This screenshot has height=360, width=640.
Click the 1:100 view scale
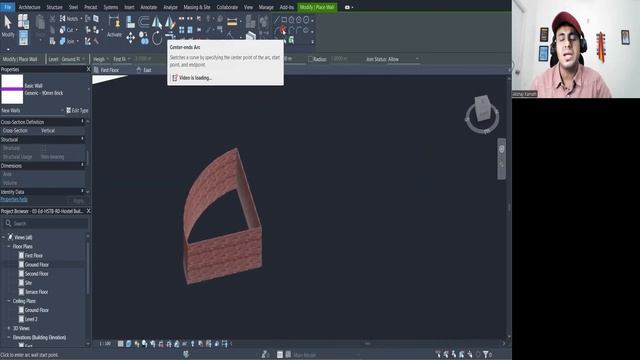[x=105, y=344]
